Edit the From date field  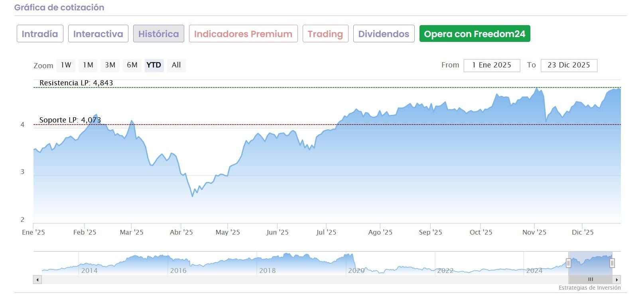(x=492, y=65)
